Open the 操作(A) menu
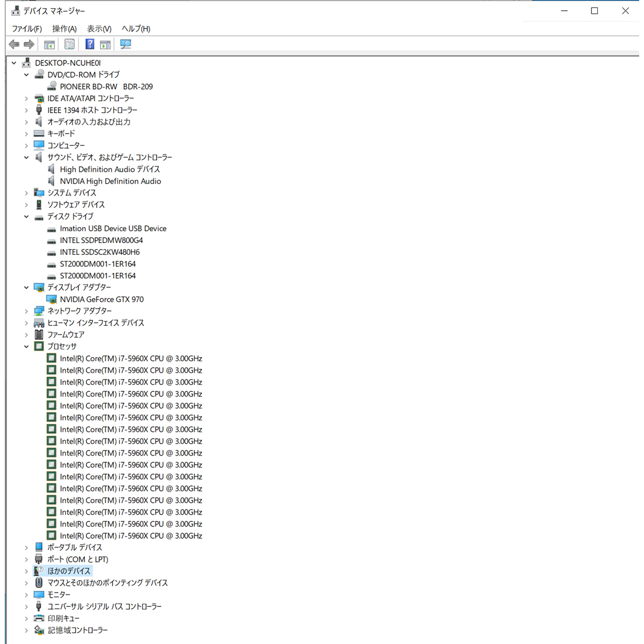This screenshot has height=644, width=644. [64, 28]
